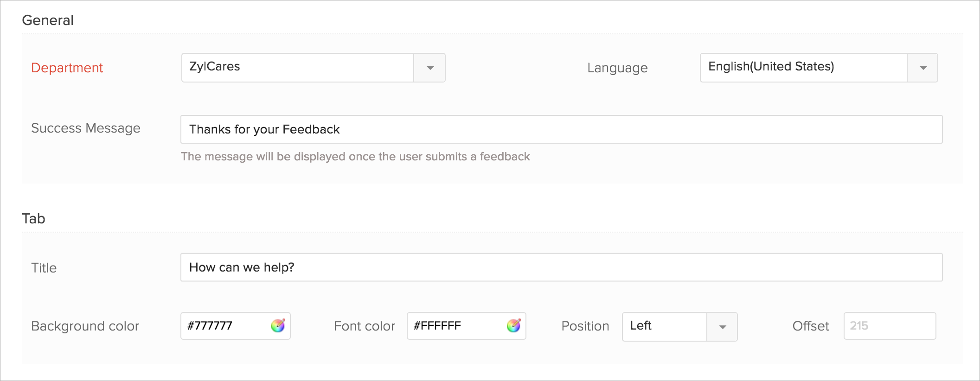Open the Background color picker icon
The height and width of the screenshot is (381, 980).
coord(278,326)
